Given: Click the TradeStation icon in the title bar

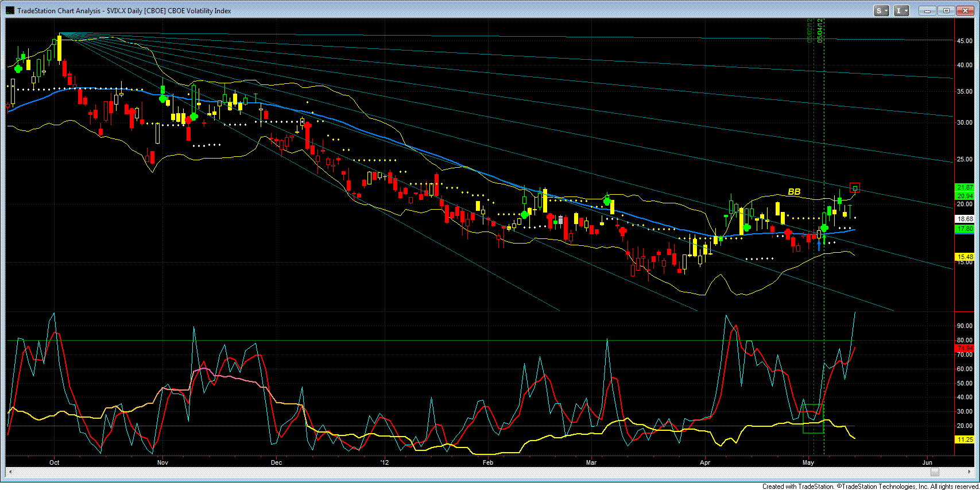Looking at the screenshot, I should 10,10.
